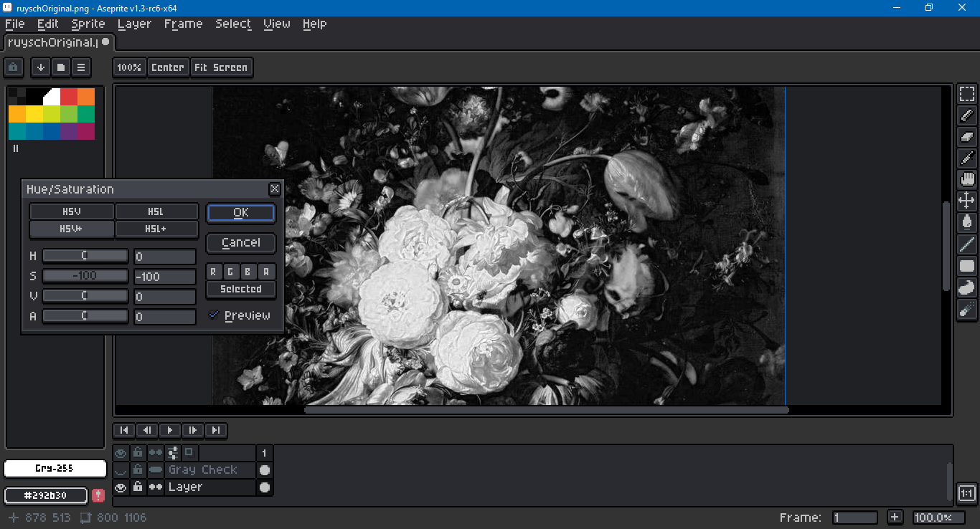Hide the layer named Layer
The height and width of the screenshot is (529, 980).
(x=121, y=487)
